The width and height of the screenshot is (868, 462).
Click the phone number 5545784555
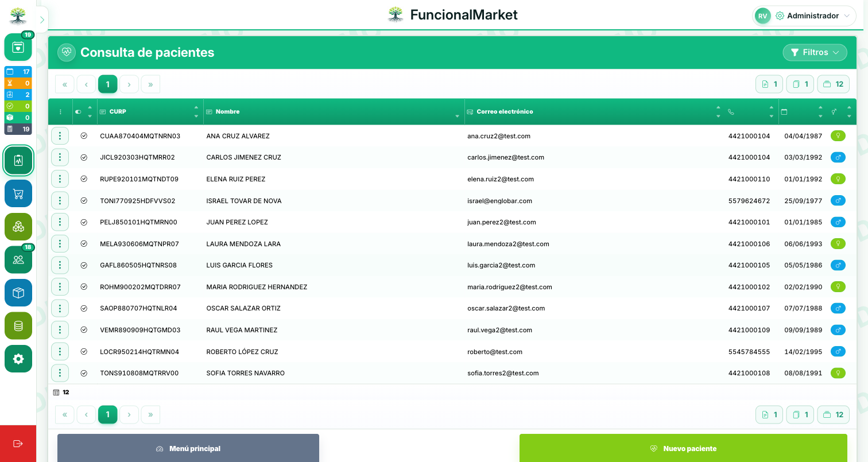pyautogui.click(x=749, y=352)
